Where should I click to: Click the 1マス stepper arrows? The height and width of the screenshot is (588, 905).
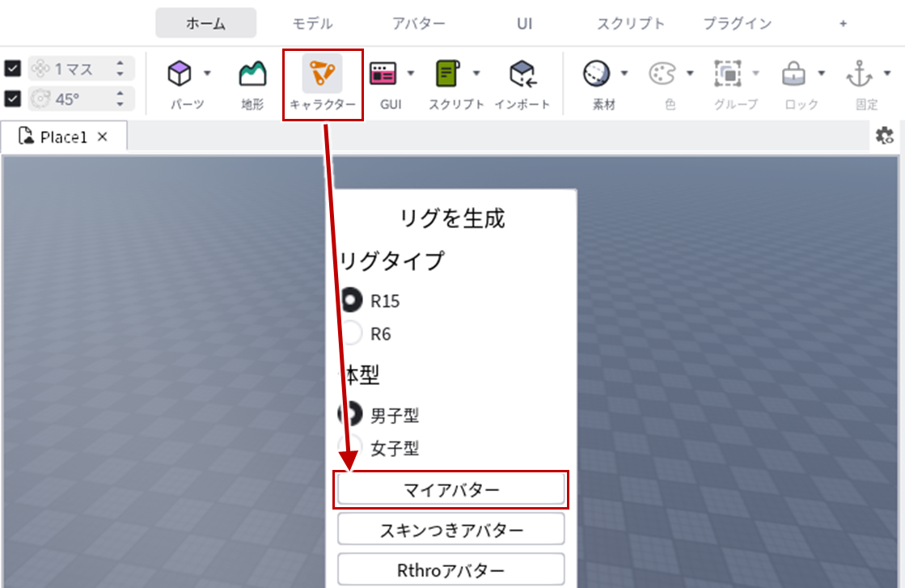point(120,69)
